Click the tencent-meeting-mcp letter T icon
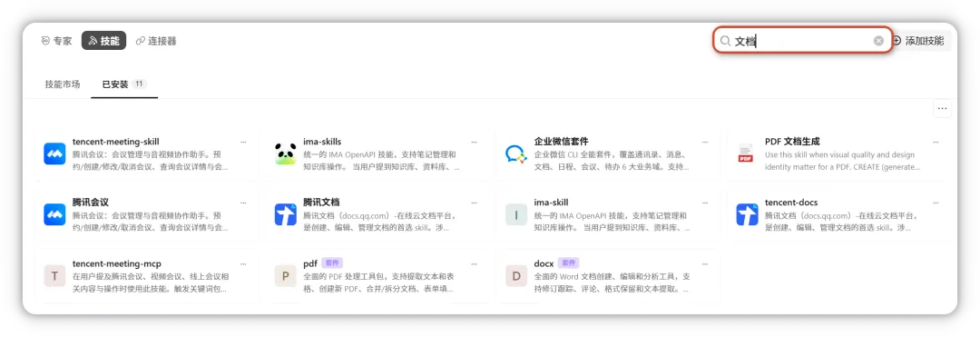 pos(54,276)
